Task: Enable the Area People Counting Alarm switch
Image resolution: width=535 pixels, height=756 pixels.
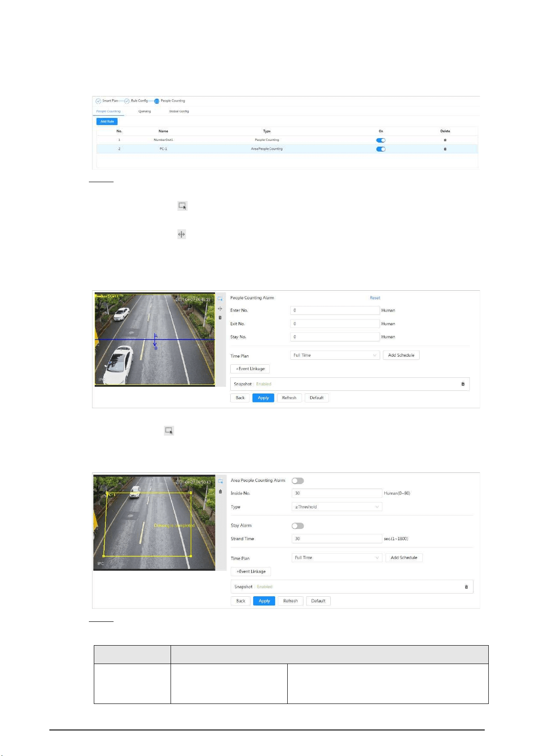Action: (x=298, y=481)
